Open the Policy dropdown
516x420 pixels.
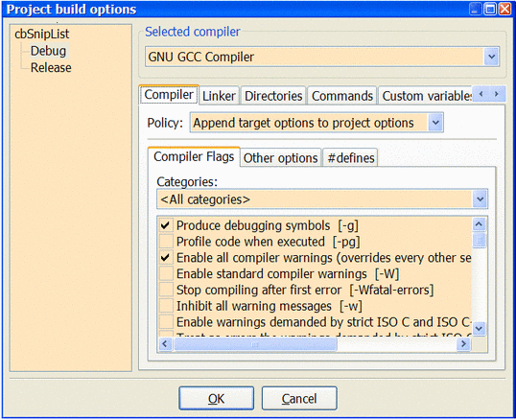click(435, 123)
